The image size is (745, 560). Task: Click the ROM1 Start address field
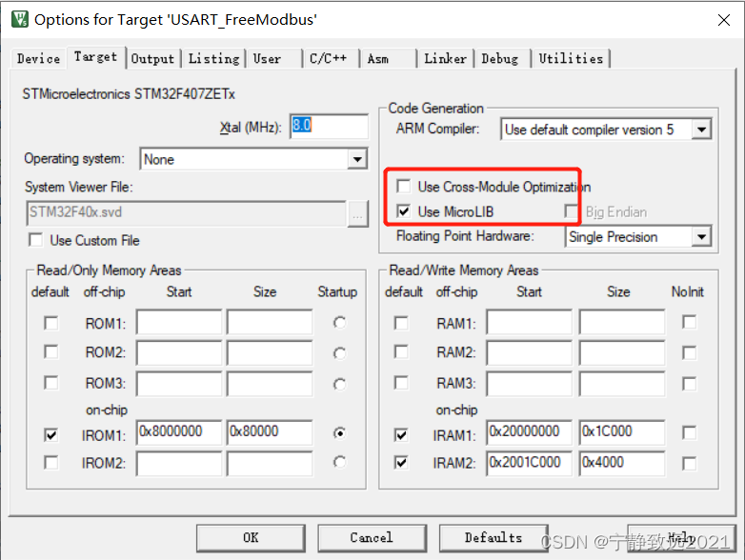click(x=179, y=323)
